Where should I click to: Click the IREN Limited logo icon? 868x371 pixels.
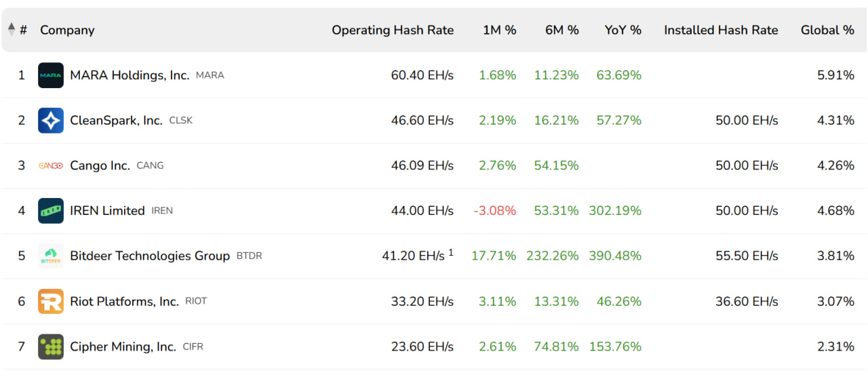point(51,211)
